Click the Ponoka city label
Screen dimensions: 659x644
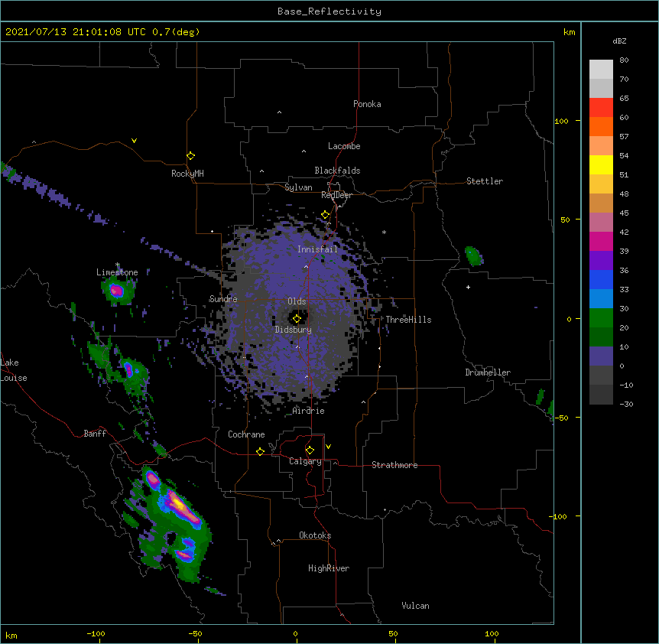pos(367,104)
